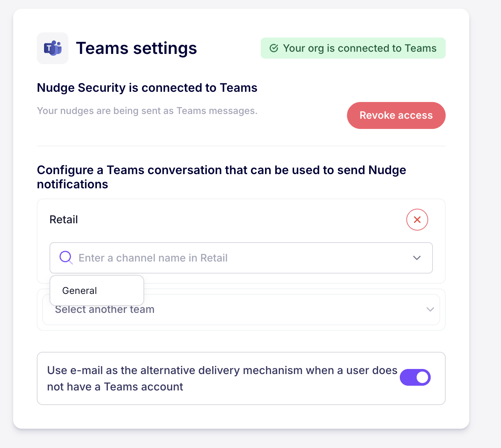Remove the Retail team with red X
This screenshot has width=501, height=448.
pyautogui.click(x=417, y=220)
